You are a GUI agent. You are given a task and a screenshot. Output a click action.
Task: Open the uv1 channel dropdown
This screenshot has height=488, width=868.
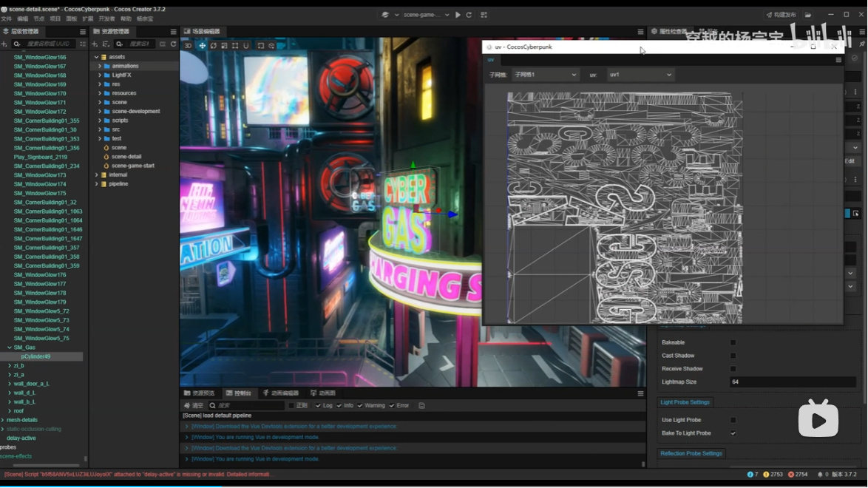coord(640,75)
